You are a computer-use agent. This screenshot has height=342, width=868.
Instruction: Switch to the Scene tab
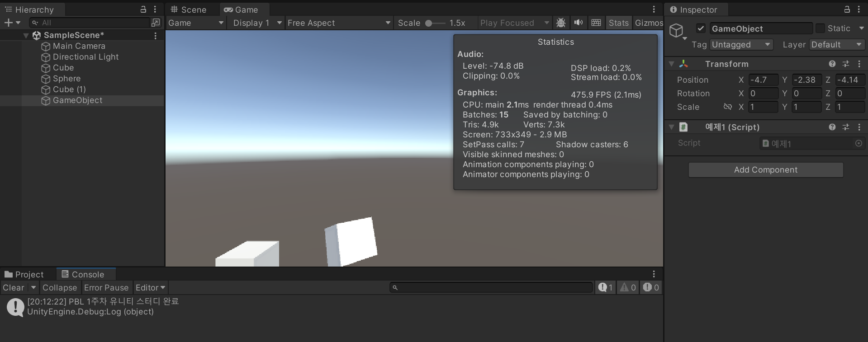pyautogui.click(x=189, y=9)
